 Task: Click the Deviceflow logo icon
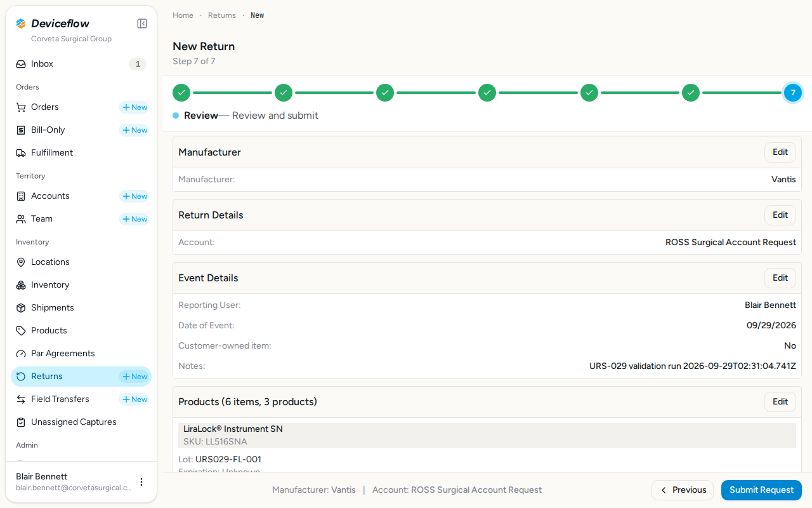(21, 23)
